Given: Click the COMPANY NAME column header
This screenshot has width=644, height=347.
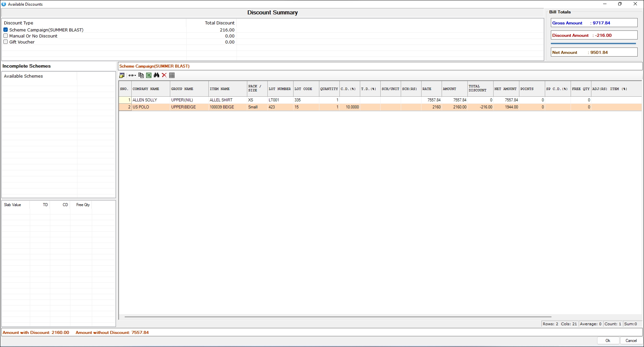Looking at the screenshot, I should pyautogui.click(x=146, y=89).
